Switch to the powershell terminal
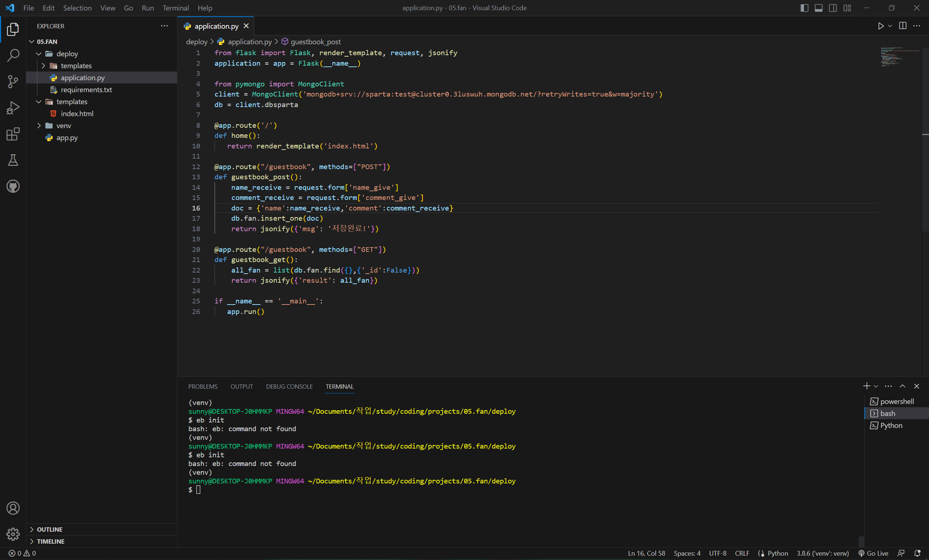Image resolution: width=929 pixels, height=560 pixels. [897, 401]
